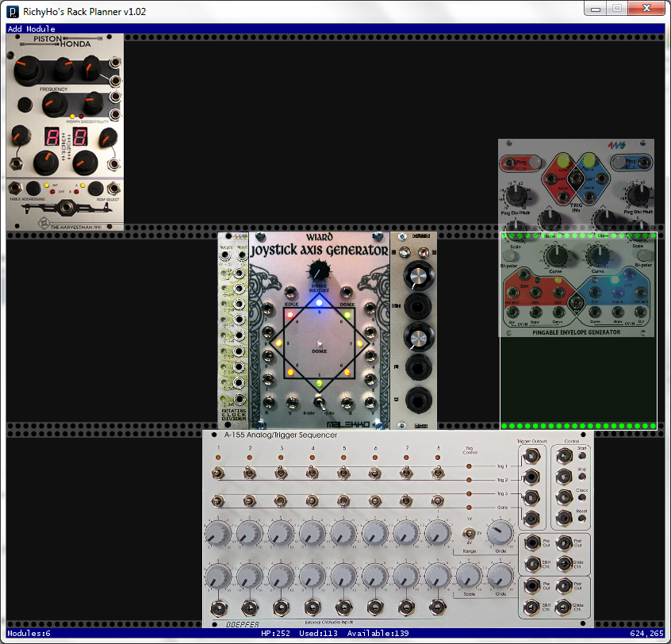Click the Start jack in the Control section
This screenshot has height=644, width=671.
tap(562, 456)
